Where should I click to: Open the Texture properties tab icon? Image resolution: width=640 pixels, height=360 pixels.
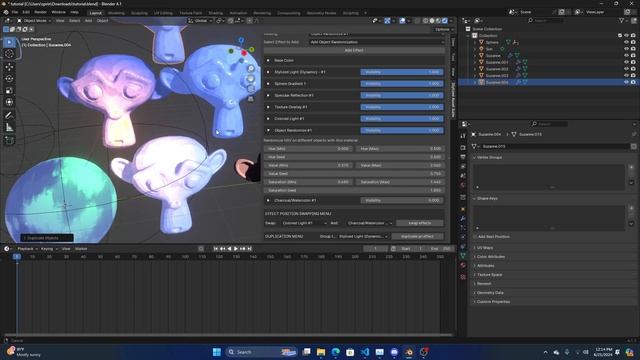click(463, 277)
